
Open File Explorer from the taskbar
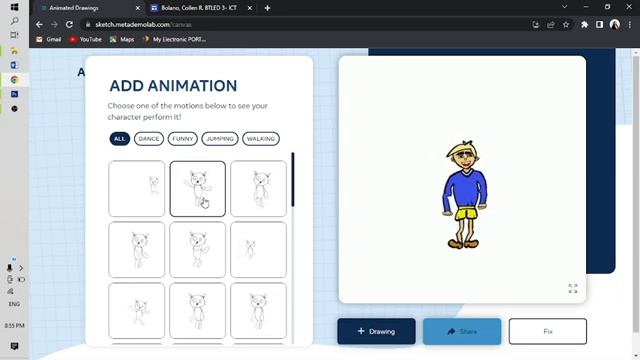coord(14,51)
